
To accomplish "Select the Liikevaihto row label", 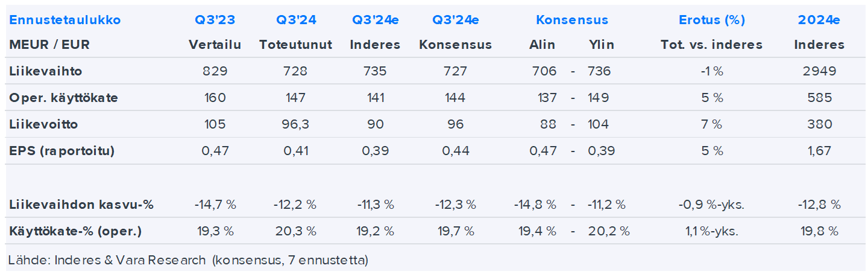I will point(46,71).
